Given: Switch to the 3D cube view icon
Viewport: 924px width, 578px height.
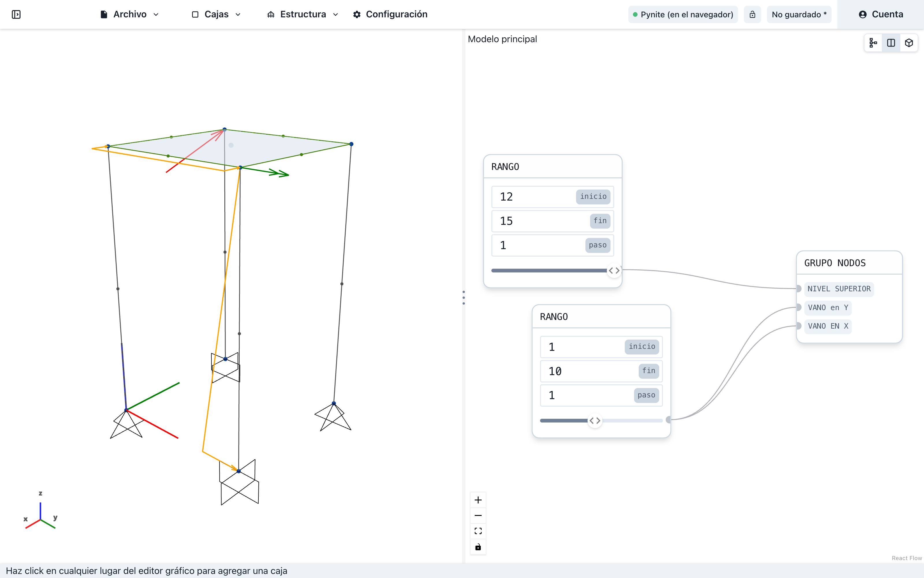Looking at the screenshot, I should [909, 43].
